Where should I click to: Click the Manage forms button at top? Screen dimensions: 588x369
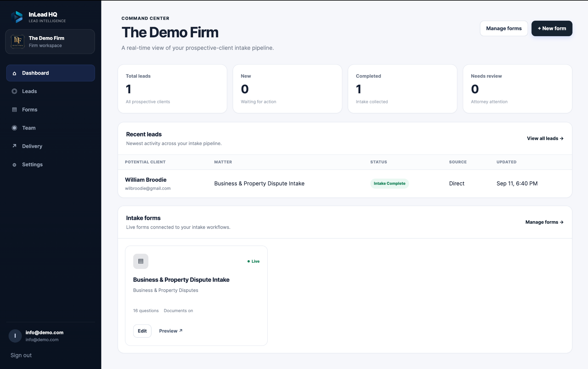[x=504, y=28]
